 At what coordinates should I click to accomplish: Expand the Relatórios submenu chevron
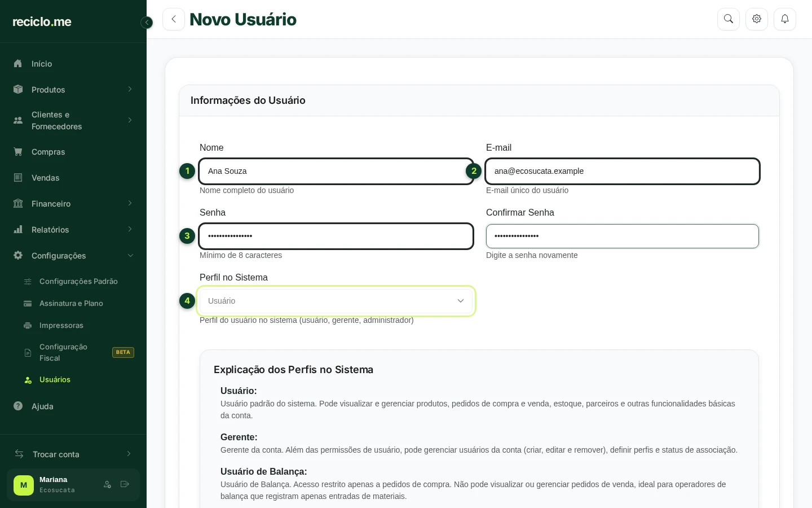click(x=130, y=229)
